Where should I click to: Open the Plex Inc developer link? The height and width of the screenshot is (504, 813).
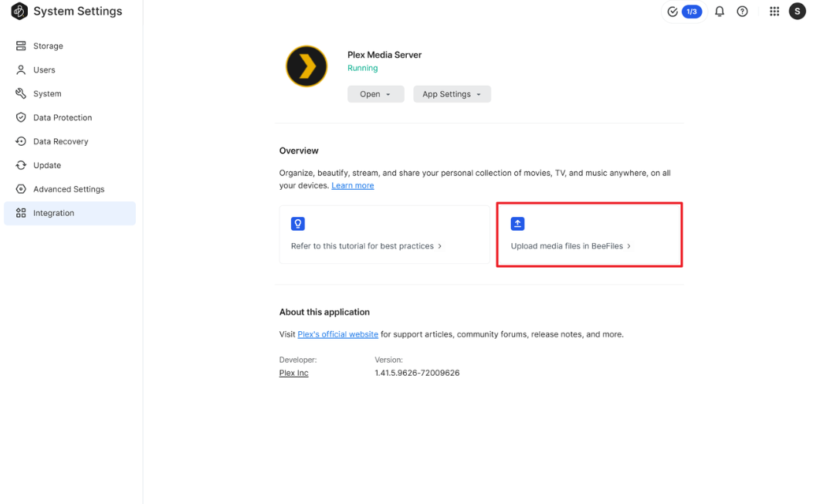tap(293, 373)
